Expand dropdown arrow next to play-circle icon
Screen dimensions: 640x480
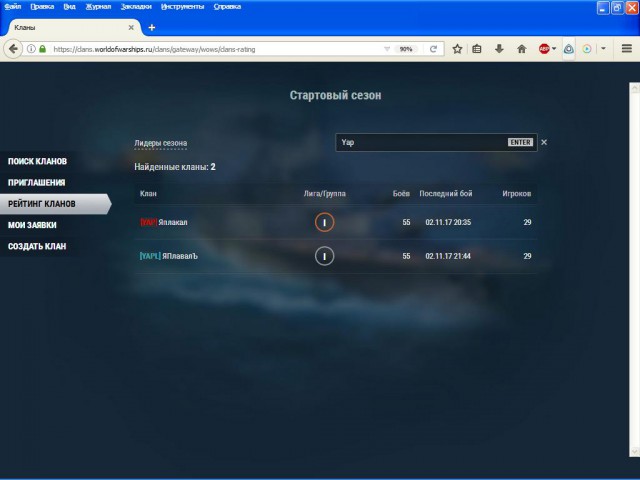tap(603, 49)
